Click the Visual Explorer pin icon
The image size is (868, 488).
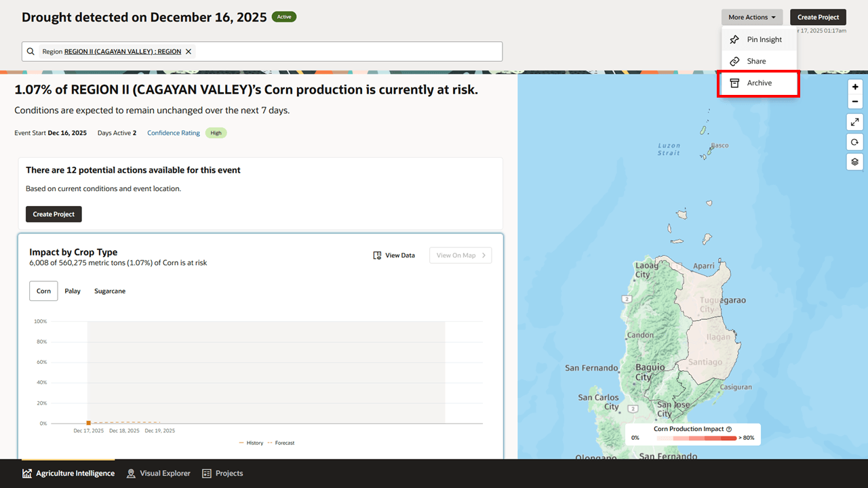131,473
